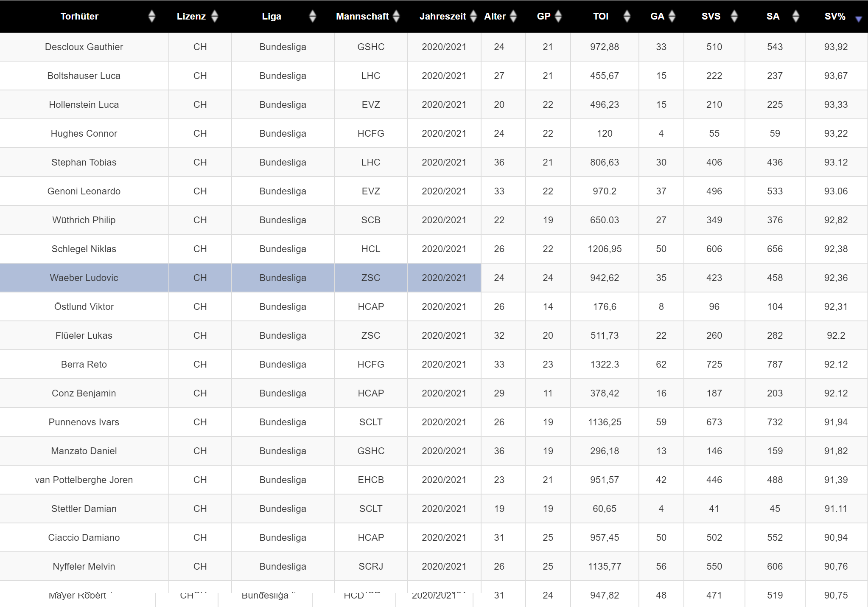Click TOI column sort arrows
Viewport: 868px width, 607px height.
(627, 17)
